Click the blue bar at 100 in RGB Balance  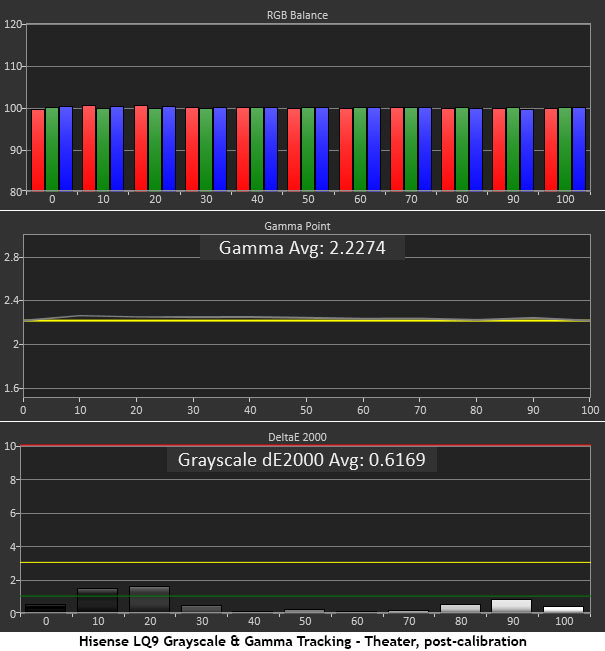(x=579, y=149)
